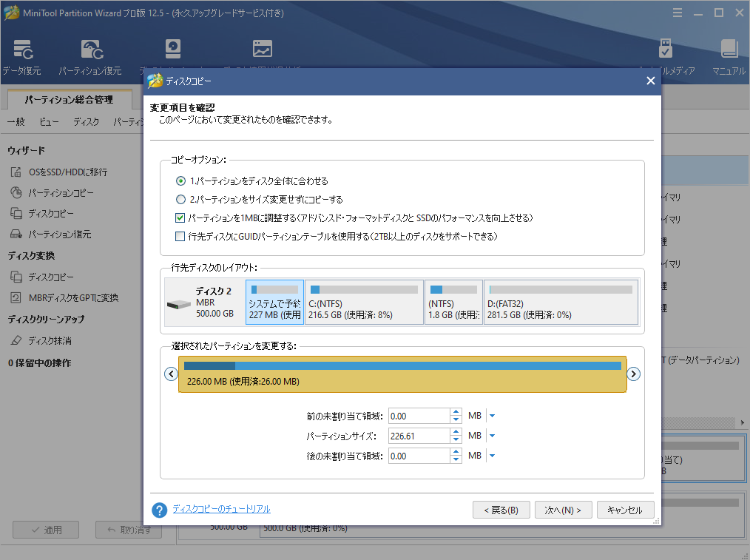Image resolution: width=750 pixels, height=560 pixels.
Task: Open the ディスクコピーのチュートリアル link
Action: 221,509
